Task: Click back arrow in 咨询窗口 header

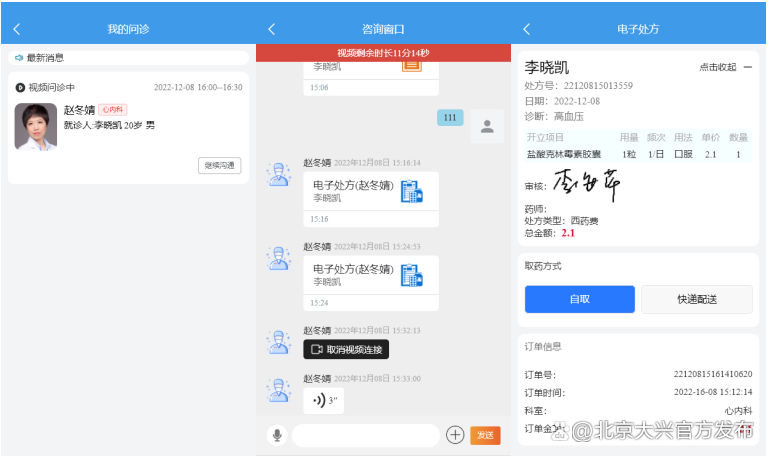Action: pyautogui.click(x=272, y=30)
